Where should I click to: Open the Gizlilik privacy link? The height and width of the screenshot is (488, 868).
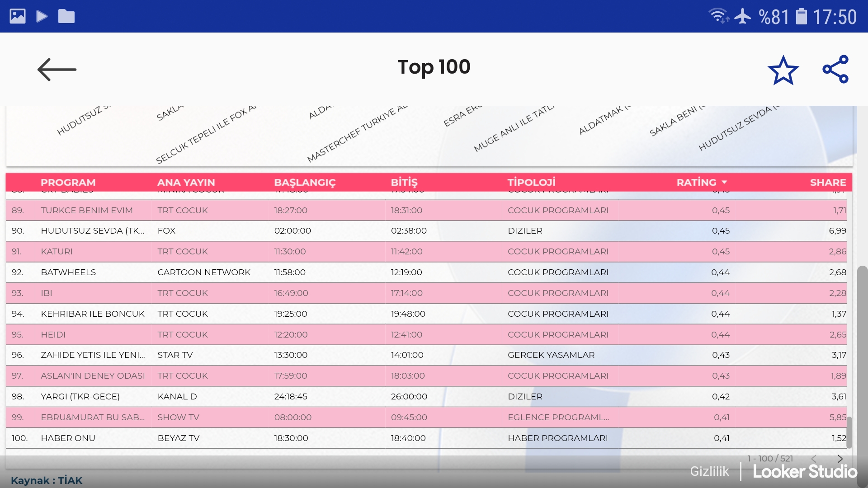coord(709,471)
